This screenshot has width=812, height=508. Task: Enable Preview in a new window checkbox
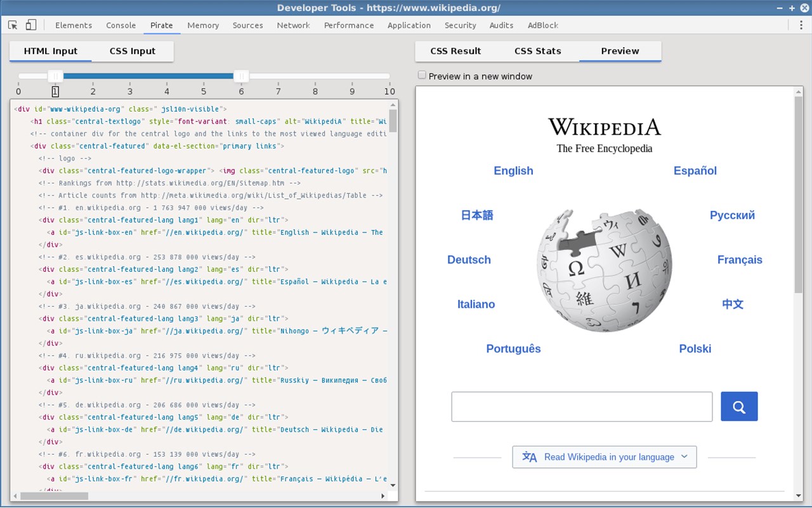point(422,76)
